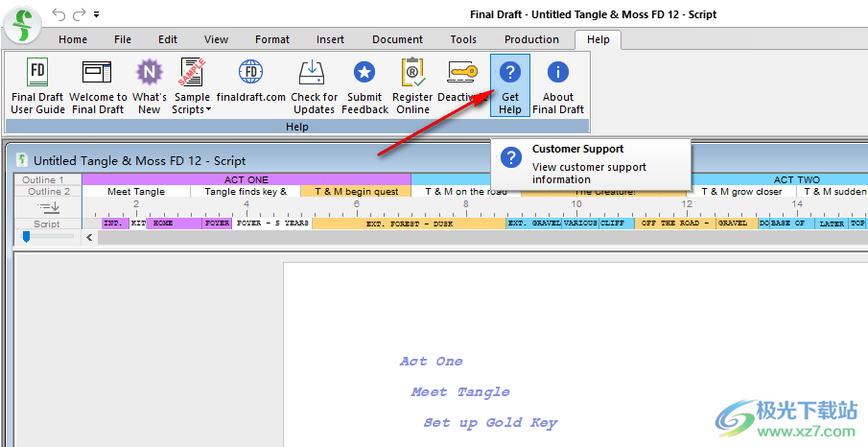
Task: Click the outline lane arrow icon
Action: coord(48,208)
